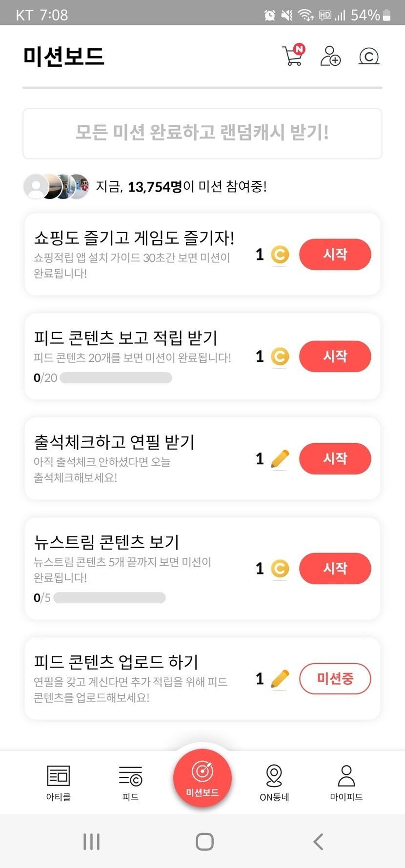Tap the add friend icon
Viewport: 405px width, 868px height.
[x=330, y=56]
